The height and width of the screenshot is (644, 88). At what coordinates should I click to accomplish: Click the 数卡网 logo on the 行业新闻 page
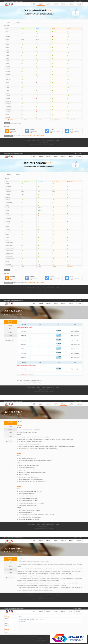[9, 612]
